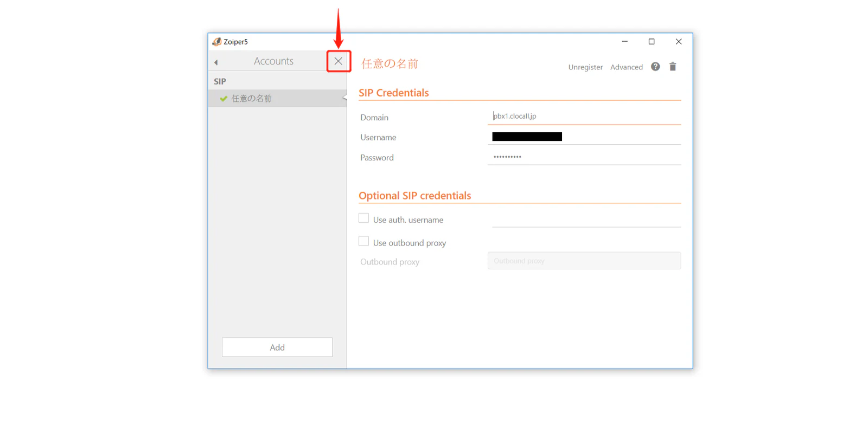
Task: Open the help question mark icon
Action: [655, 66]
